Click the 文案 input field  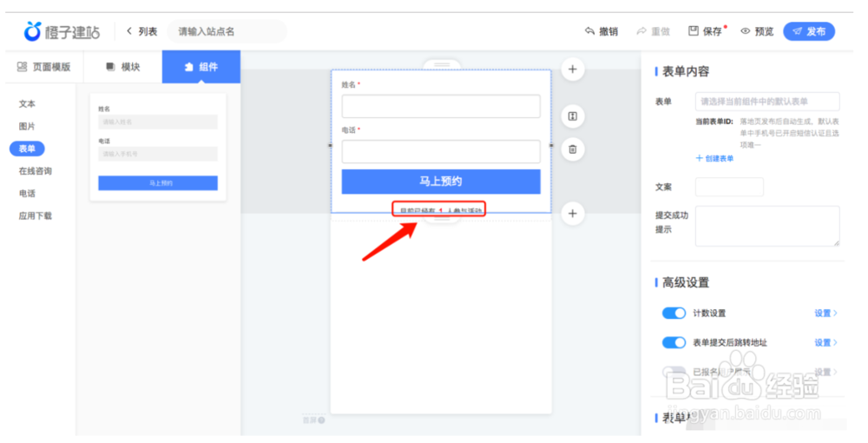coord(729,187)
